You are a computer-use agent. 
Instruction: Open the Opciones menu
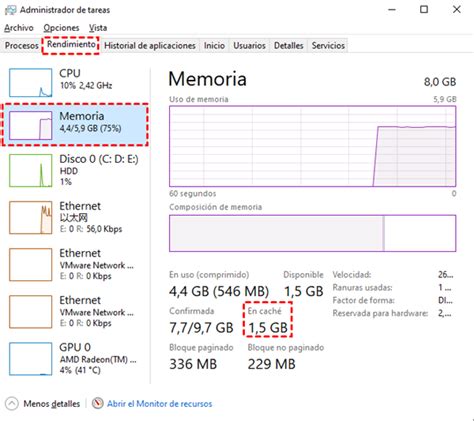(x=61, y=28)
